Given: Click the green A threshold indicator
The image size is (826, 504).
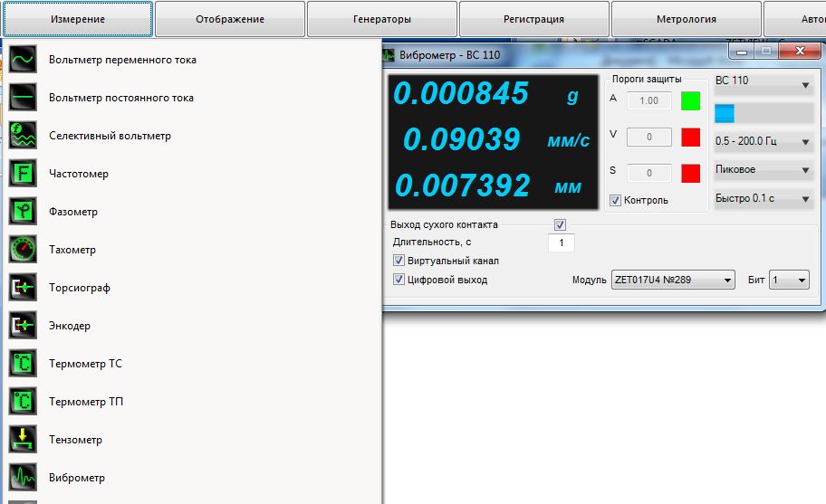Looking at the screenshot, I should (x=691, y=100).
